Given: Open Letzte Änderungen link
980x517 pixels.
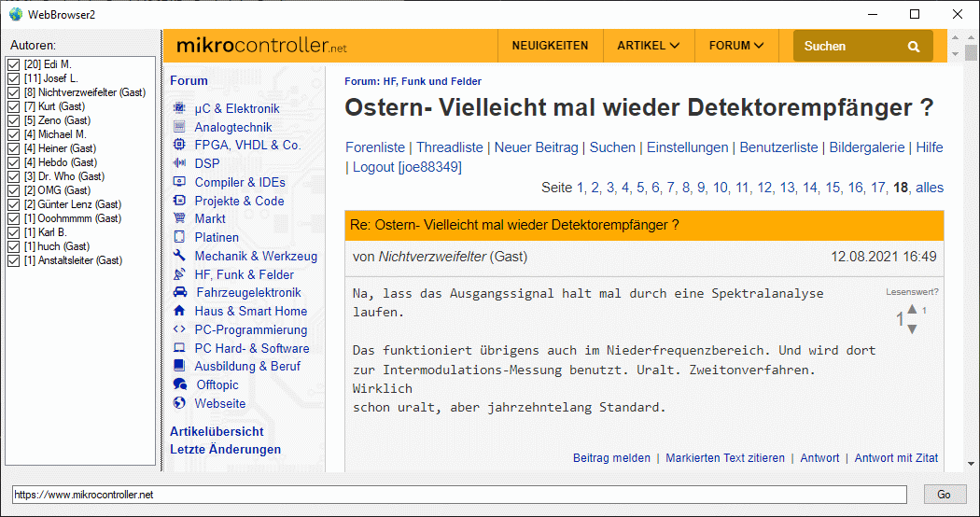Looking at the screenshot, I should point(225,450).
